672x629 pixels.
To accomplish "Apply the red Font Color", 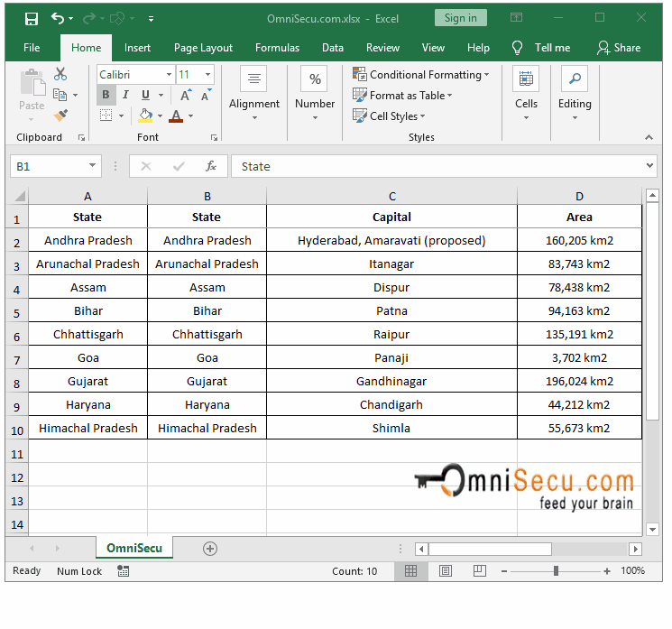I will [176, 116].
